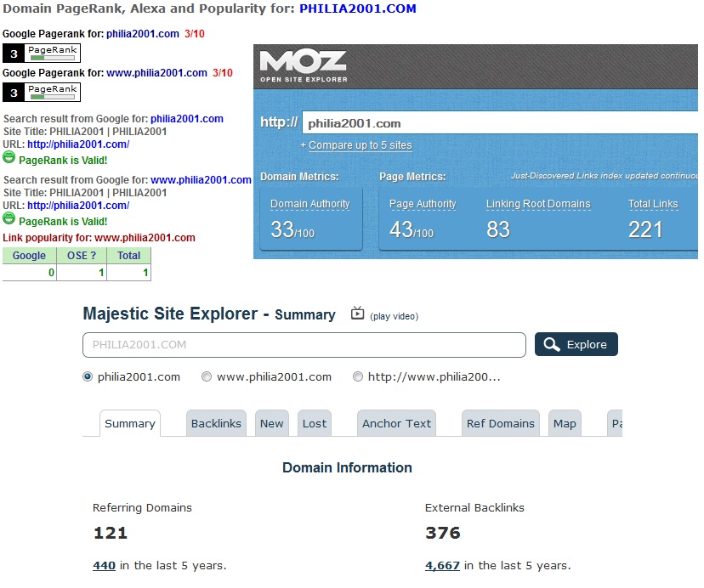Switch to the Anchor Text tab
This screenshot has width=704, height=588.
click(396, 423)
